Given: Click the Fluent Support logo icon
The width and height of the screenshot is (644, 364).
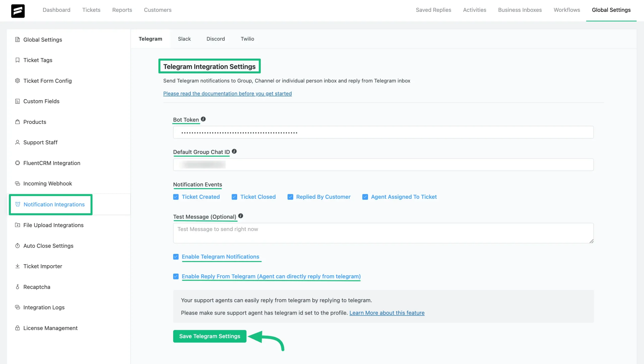Looking at the screenshot, I should (x=18, y=11).
